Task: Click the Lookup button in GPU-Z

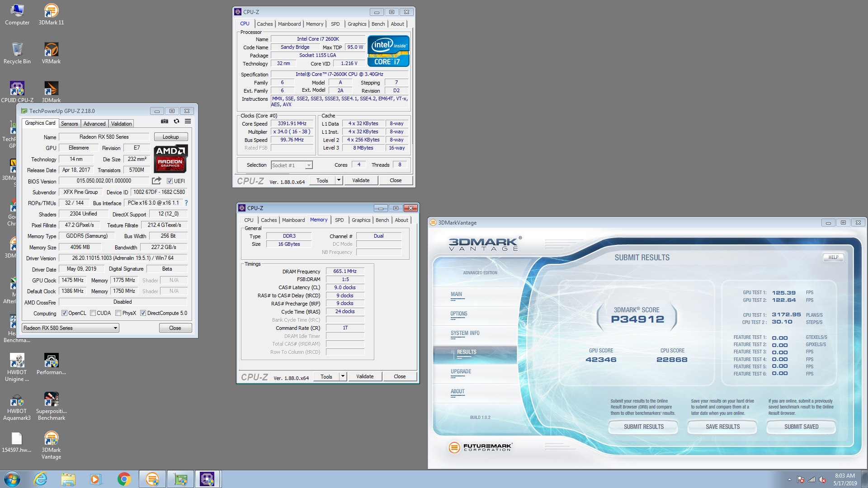Action: point(170,137)
